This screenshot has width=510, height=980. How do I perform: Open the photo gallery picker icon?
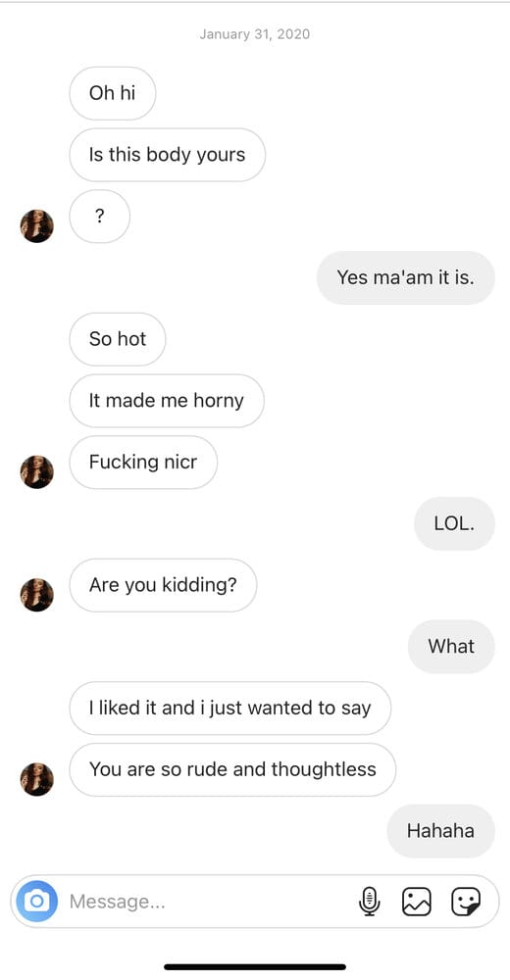(417, 902)
